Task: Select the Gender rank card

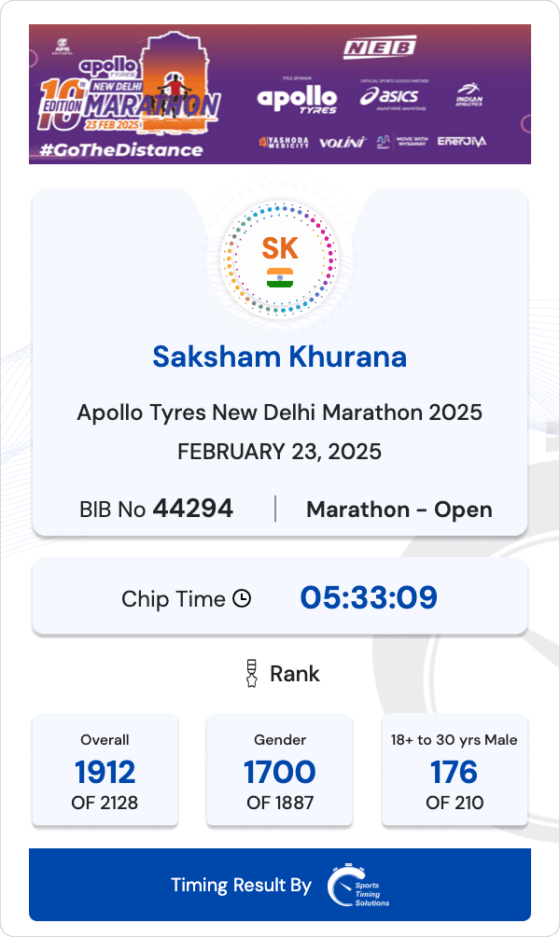Action: (x=280, y=770)
